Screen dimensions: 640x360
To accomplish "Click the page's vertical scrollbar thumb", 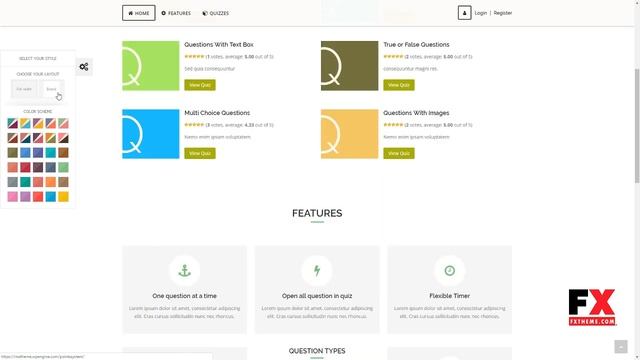I will 637,126.
